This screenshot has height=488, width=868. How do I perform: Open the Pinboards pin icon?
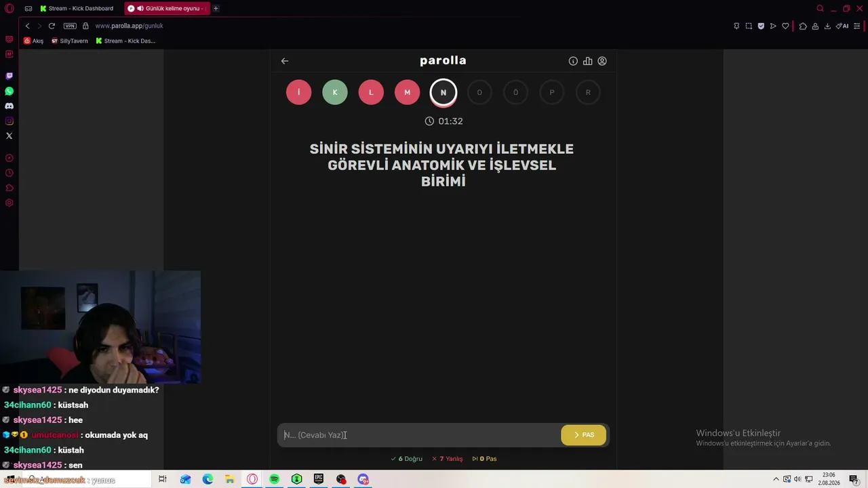(x=736, y=26)
